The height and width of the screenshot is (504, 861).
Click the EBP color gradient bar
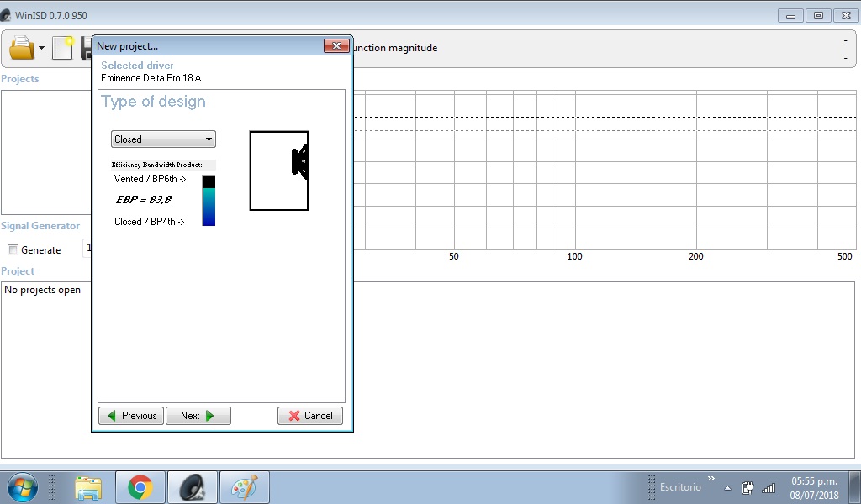209,201
